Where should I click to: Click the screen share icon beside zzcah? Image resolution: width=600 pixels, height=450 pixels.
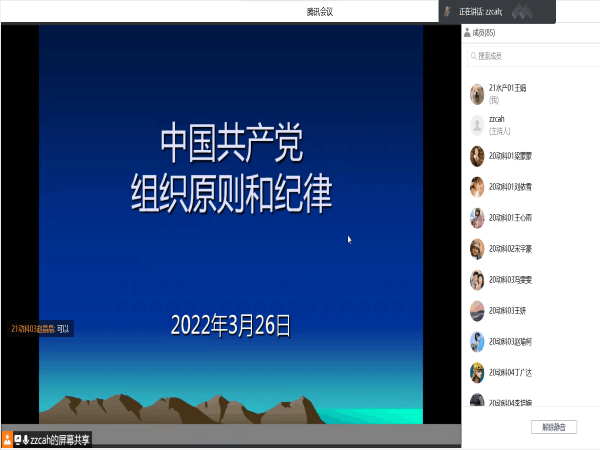[x=16, y=439]
